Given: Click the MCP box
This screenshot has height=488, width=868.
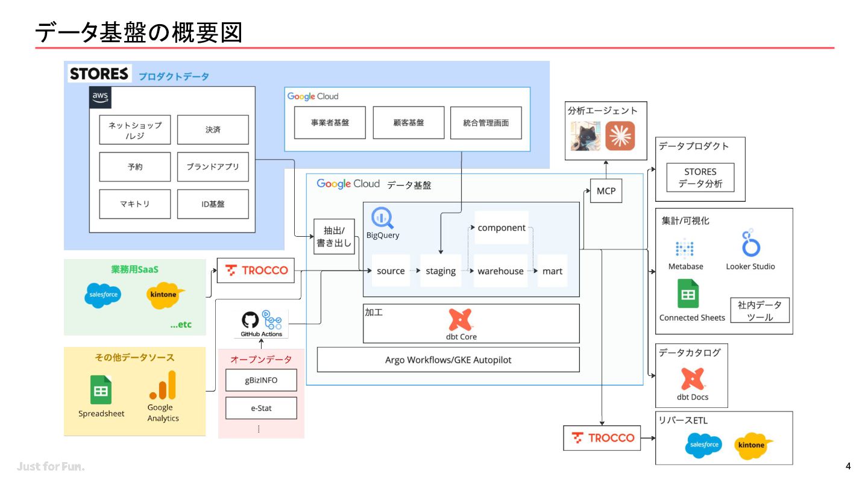Looking at the screenshot, I should point(606,191).
